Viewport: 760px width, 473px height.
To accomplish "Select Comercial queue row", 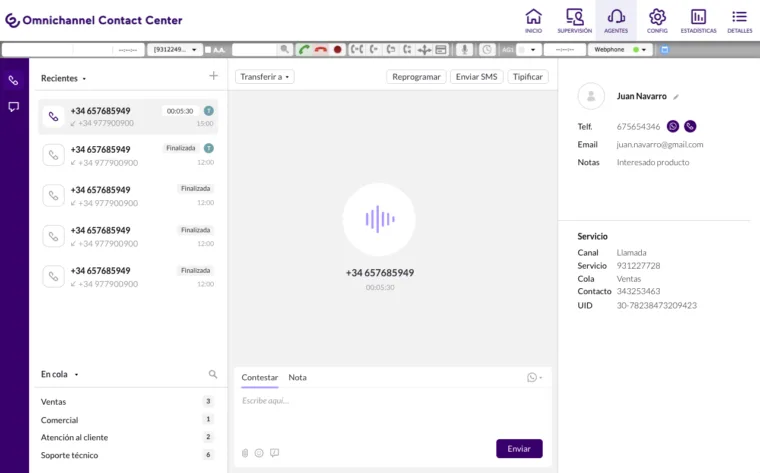I will tap(127, 420).
